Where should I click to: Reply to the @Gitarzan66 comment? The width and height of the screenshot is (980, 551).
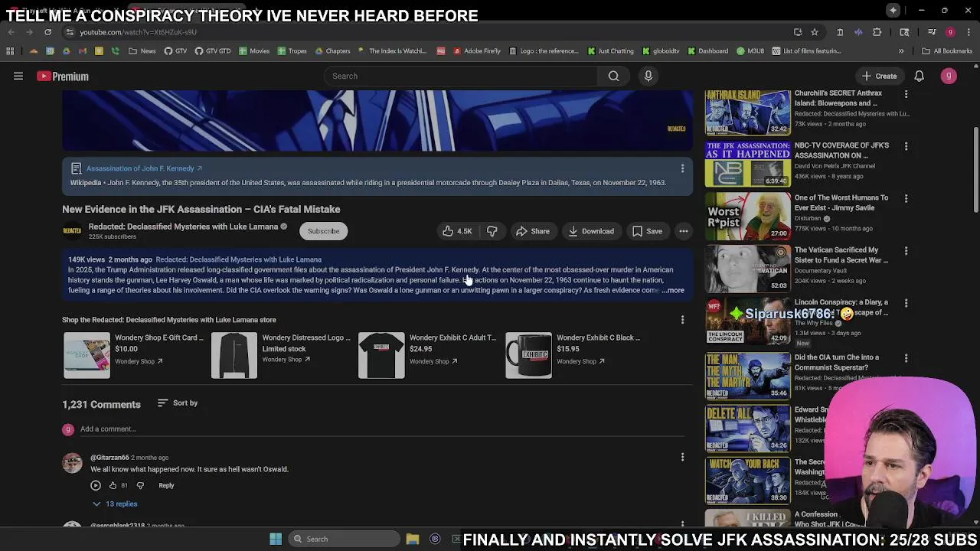(166, 485)
